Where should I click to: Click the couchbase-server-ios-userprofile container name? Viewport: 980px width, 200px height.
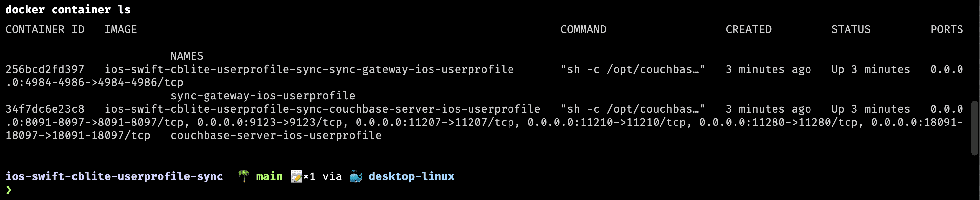point(276,135)
